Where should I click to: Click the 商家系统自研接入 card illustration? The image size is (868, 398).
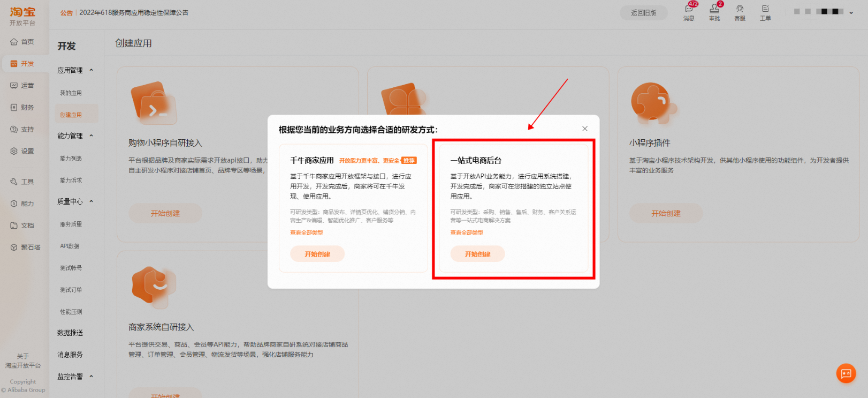tap(154, 288)
